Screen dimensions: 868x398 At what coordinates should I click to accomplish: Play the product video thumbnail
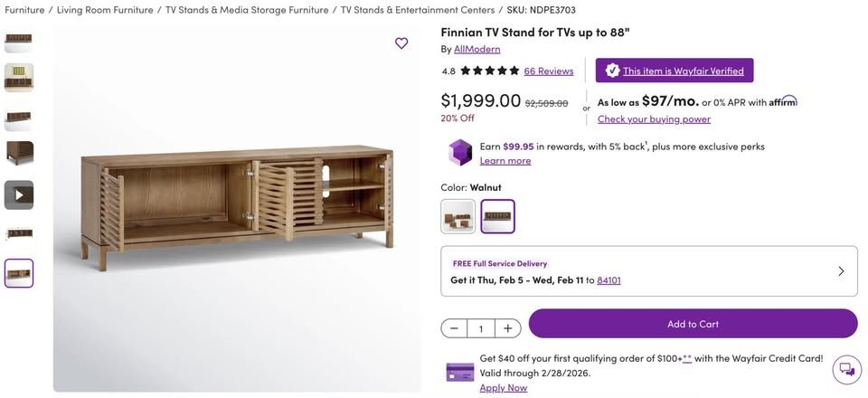(x=19, y=194)
